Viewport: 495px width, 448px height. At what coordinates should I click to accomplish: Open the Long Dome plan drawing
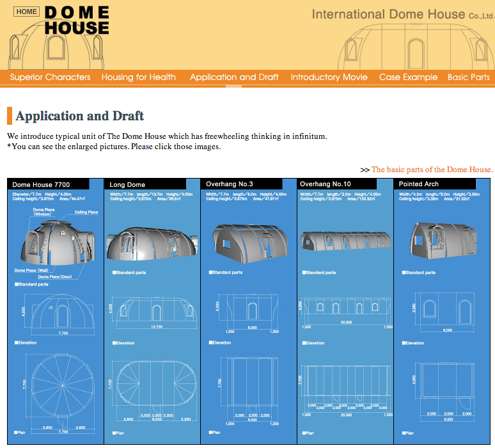tap(154, 390)
